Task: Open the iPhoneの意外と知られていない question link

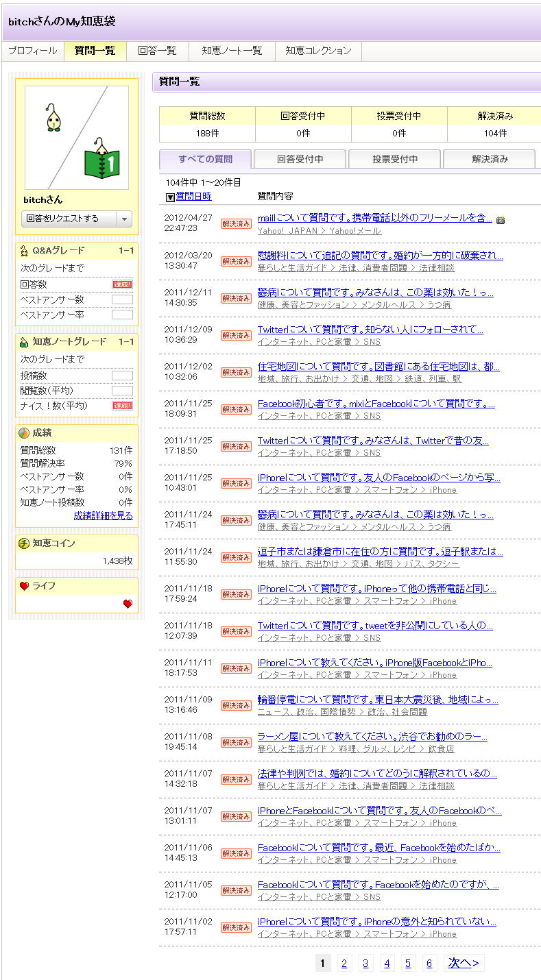Action: tap(377, 921)
